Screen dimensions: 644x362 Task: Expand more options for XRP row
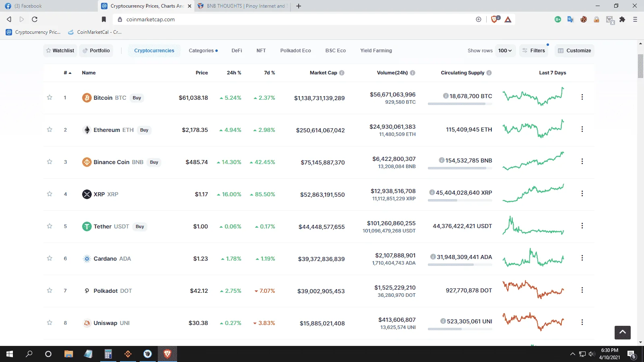click(582, 193)
